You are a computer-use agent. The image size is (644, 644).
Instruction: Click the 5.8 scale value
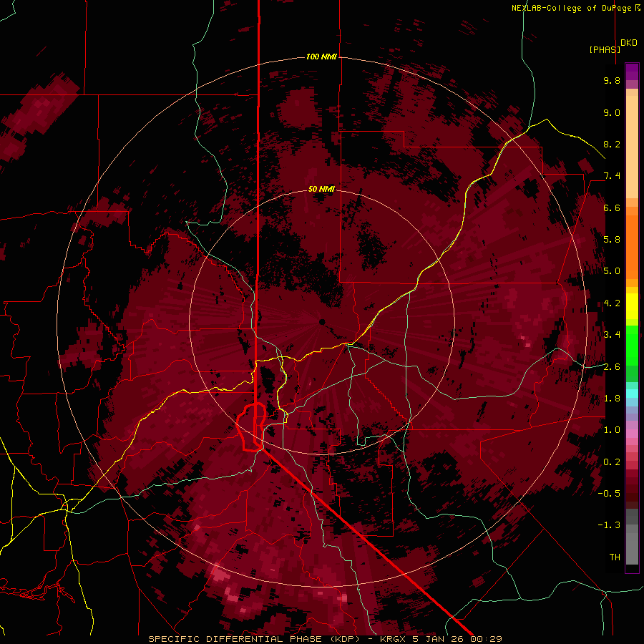(x=612, y=240)
